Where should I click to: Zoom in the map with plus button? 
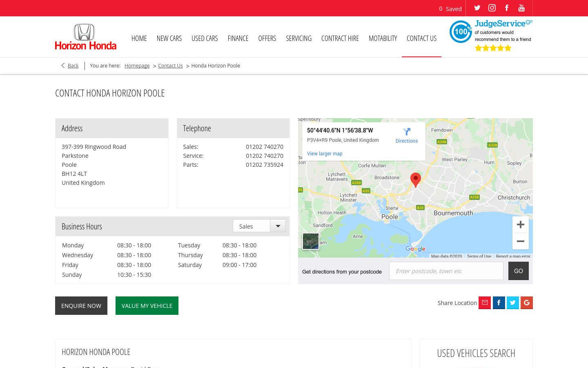521,224
